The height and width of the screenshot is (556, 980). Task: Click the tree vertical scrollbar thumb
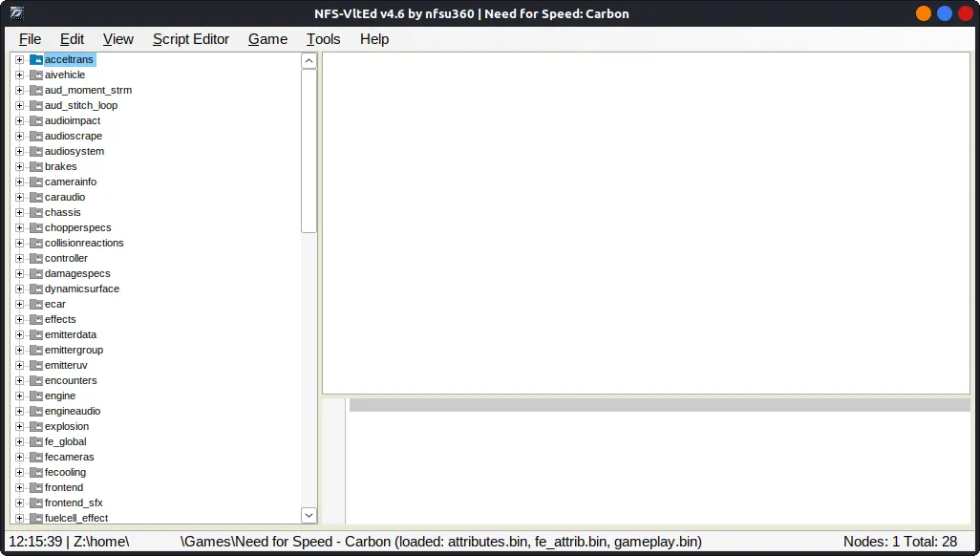tap(309, 151)
